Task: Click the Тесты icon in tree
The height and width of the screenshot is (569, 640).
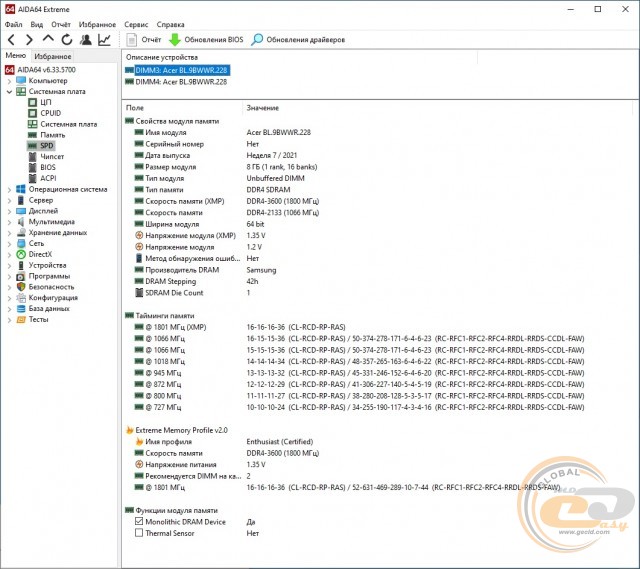Action: pyautogui.click(x=21, y=320)
